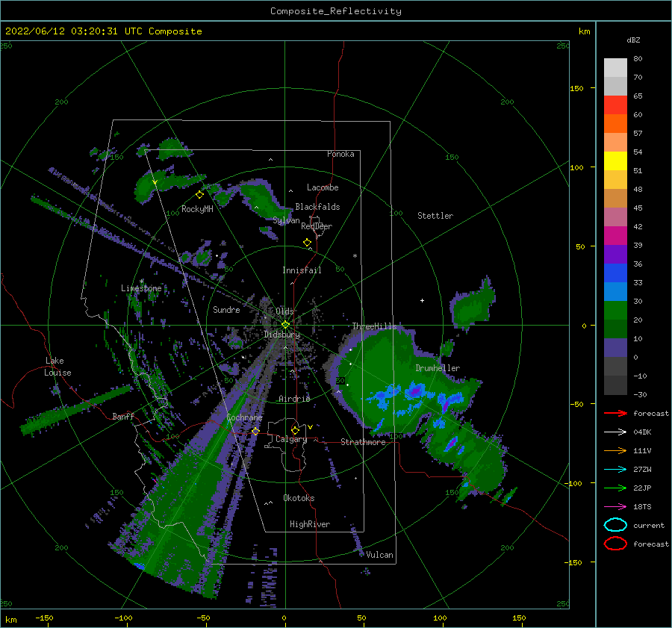The image size is (672, 628).
Task: Click the RockyMH label
Action: coord(197,209)
